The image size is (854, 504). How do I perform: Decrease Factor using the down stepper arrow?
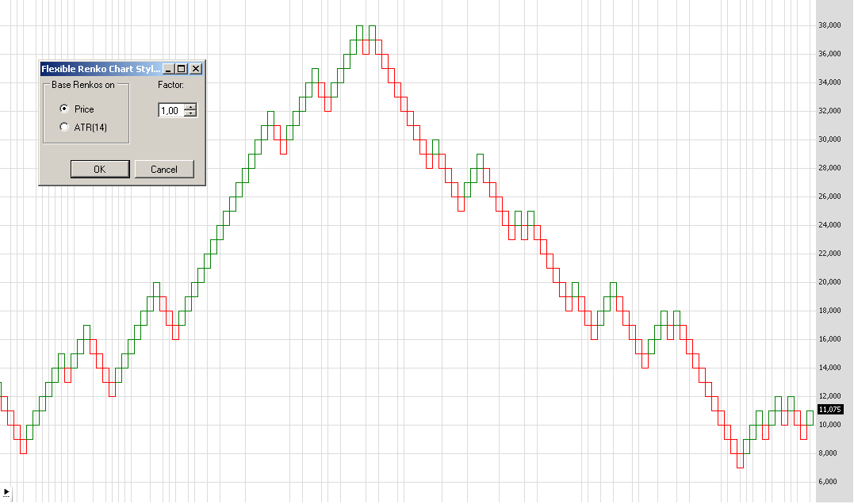(190, 113)
